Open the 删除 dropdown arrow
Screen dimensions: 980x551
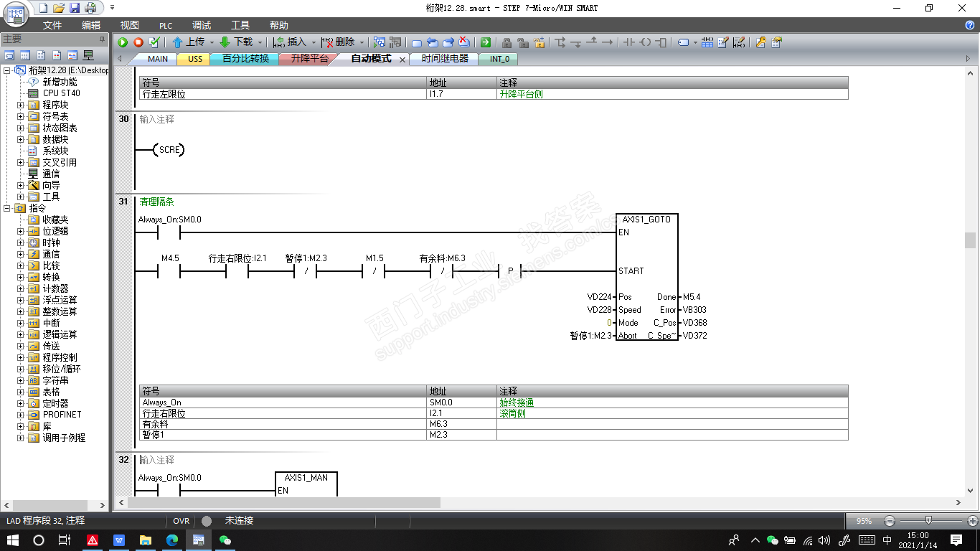[362, 42]
